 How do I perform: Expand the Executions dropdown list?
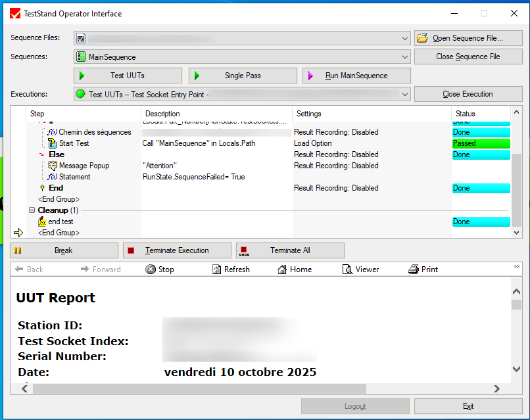click(404, 95)
